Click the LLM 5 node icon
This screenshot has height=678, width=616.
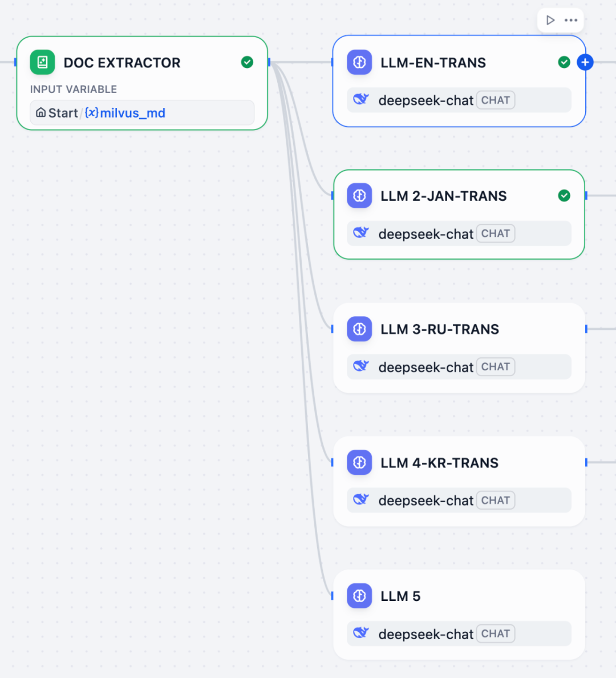click(359, 596)
